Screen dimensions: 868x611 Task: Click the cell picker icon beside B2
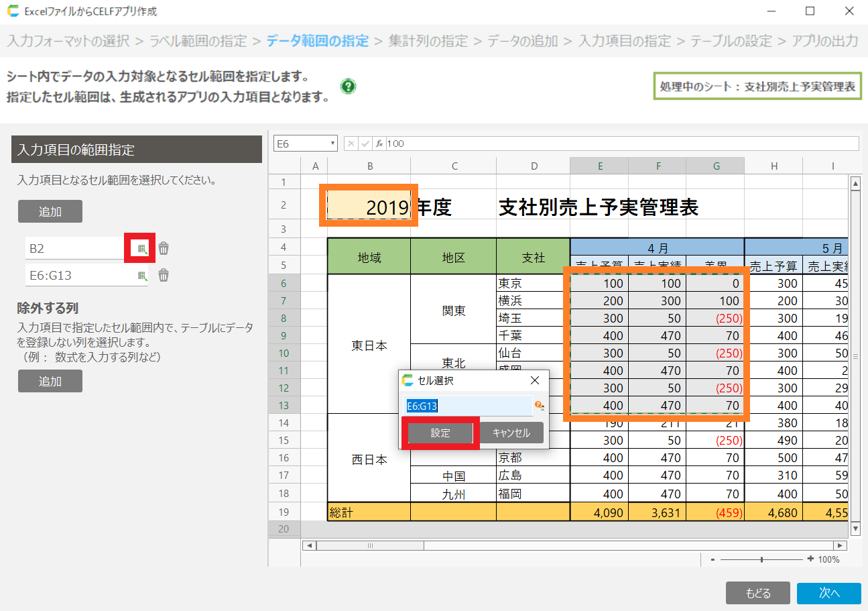pyautogui.click(x=141, y=249)
